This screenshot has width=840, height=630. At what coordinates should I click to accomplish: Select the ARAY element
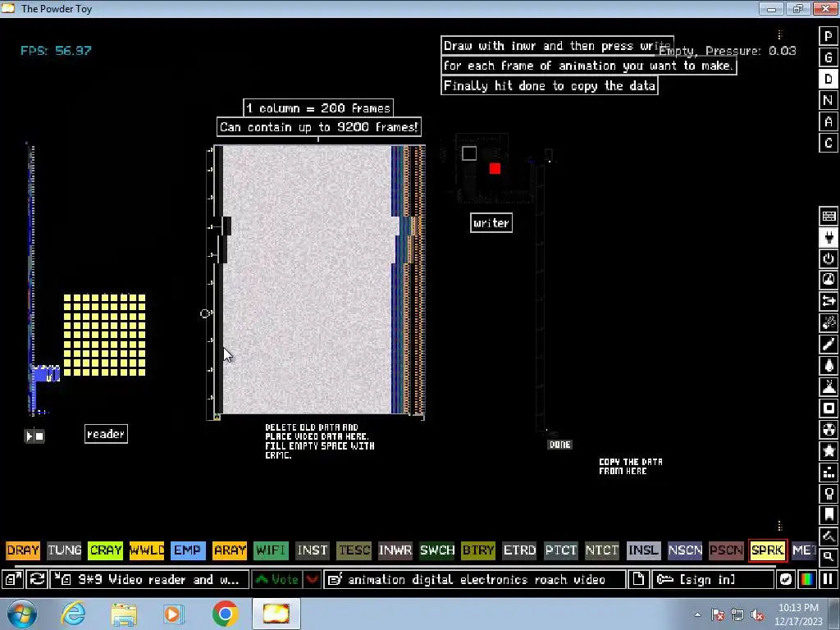[230, 550]
